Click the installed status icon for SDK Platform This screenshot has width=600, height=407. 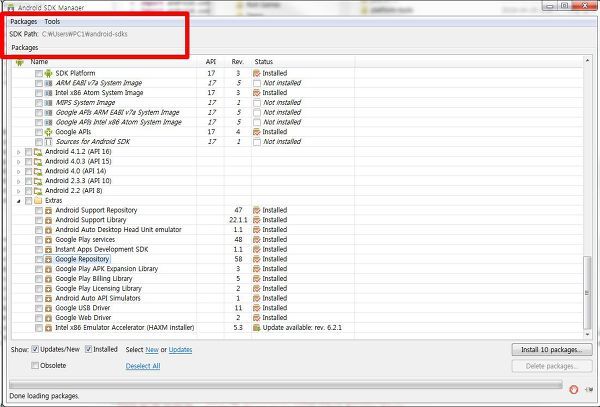[257, 73]
